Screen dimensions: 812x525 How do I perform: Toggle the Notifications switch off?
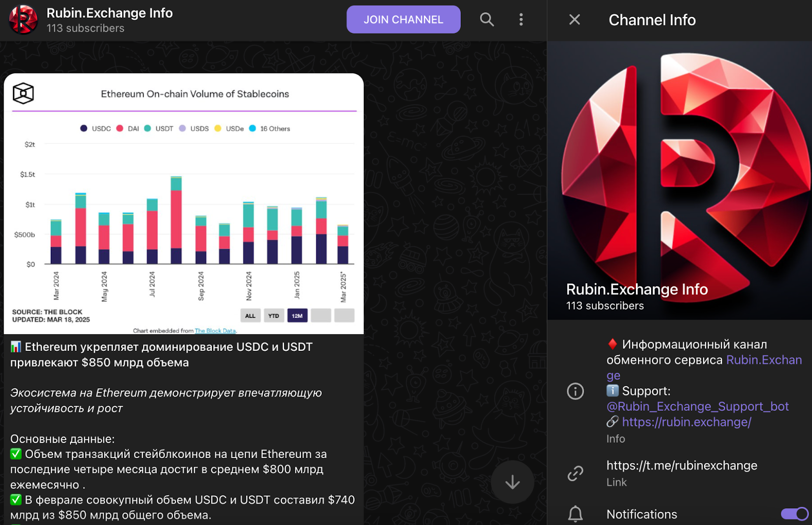point(795,514)
